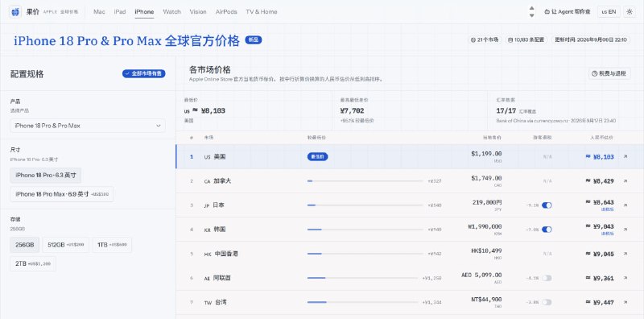Open external link arrow for 加拿大 row
Viewport: 644px width, 319px height.
click(625, 181)
